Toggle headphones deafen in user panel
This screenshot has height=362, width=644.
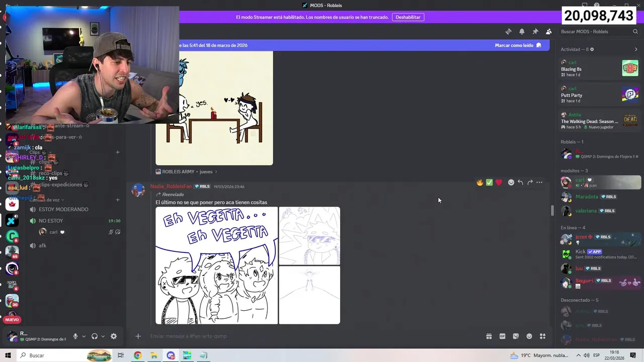point(94,336)
